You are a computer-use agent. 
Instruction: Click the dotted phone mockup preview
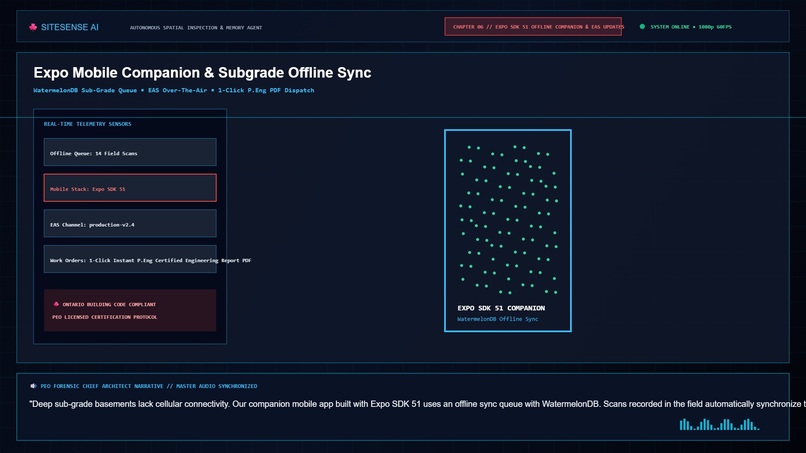pos(508,231)
